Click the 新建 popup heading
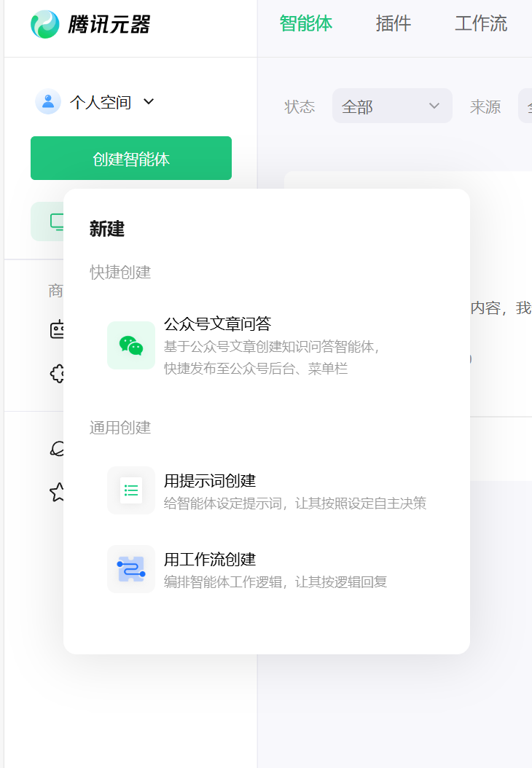Image resolution: width=532 pixels, height=768 pixels. pyautogui.click(x=107, y=229)
